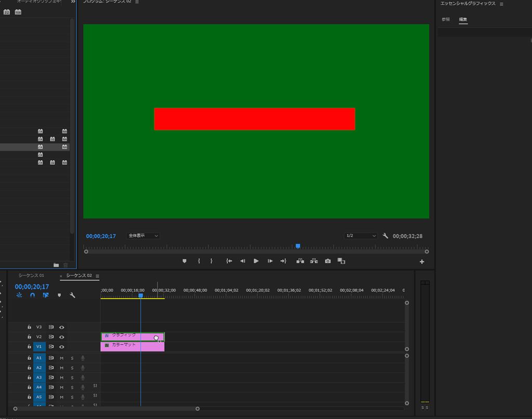Select the カラーマット clip on timeline
The height and width of the screenshot is (419, 532).
coord(132,346)
